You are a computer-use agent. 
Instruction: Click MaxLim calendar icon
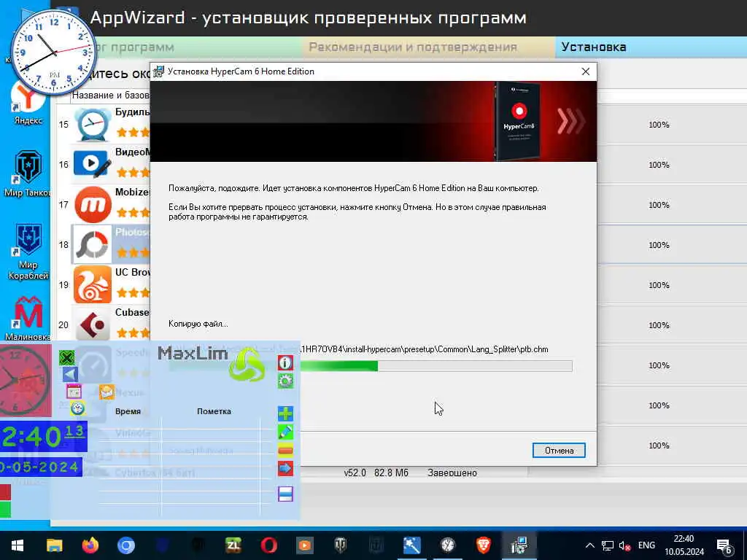click(x=74, y=392)
